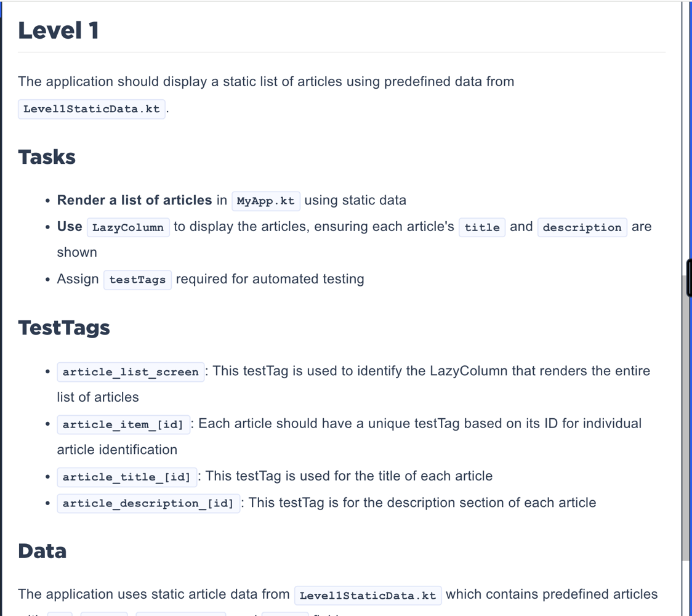Click the black panel resize handle on right edge
Viewport: 692px width, 616px height.
[x=690, y=278]
